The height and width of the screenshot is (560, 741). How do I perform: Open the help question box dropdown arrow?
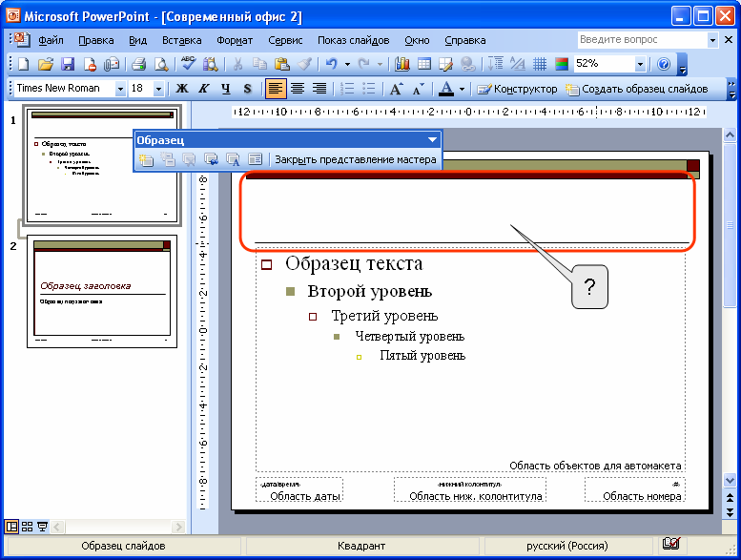click(x=712, y=40)
